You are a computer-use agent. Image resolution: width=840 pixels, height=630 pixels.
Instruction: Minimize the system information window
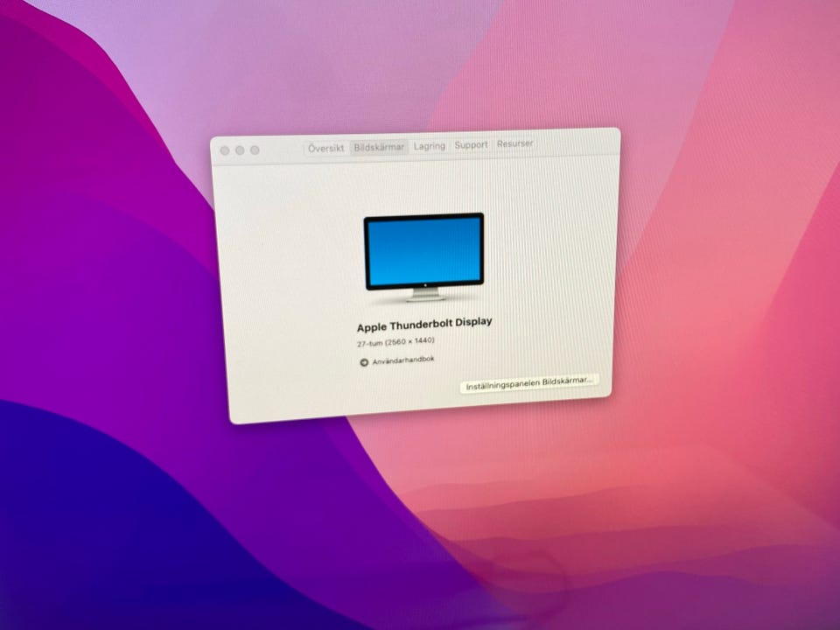(240, 150)
